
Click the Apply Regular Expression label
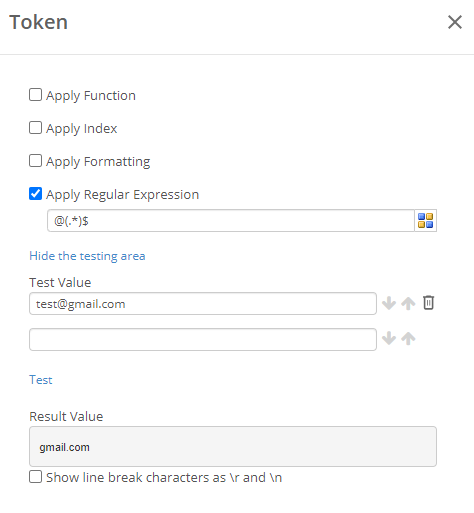(122, 195)
